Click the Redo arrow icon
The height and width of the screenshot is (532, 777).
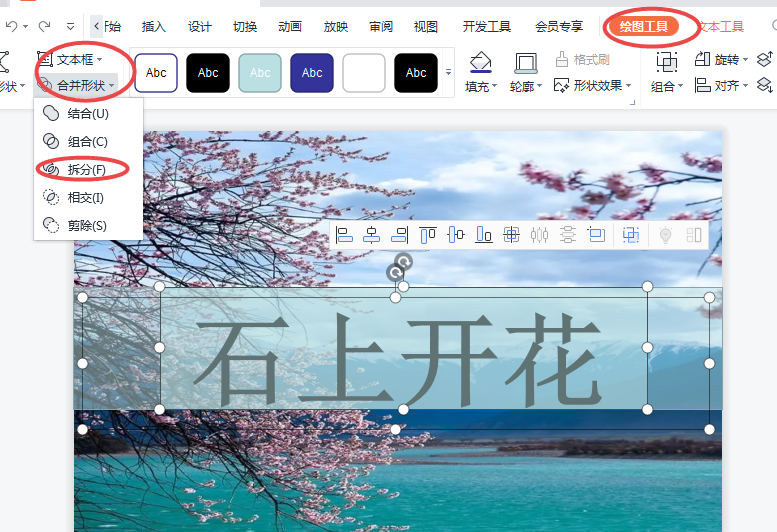coord(45,26)
